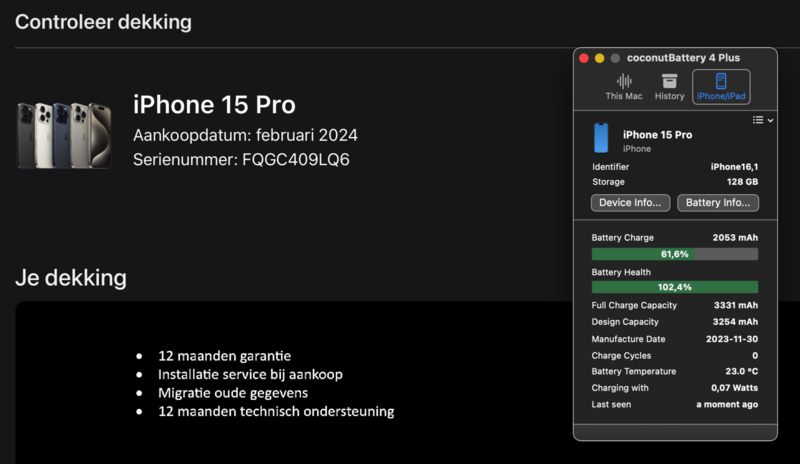Click the Battery Charge 2053 mAh value
This screenshot has height=464, width=800.
[735, 238]
